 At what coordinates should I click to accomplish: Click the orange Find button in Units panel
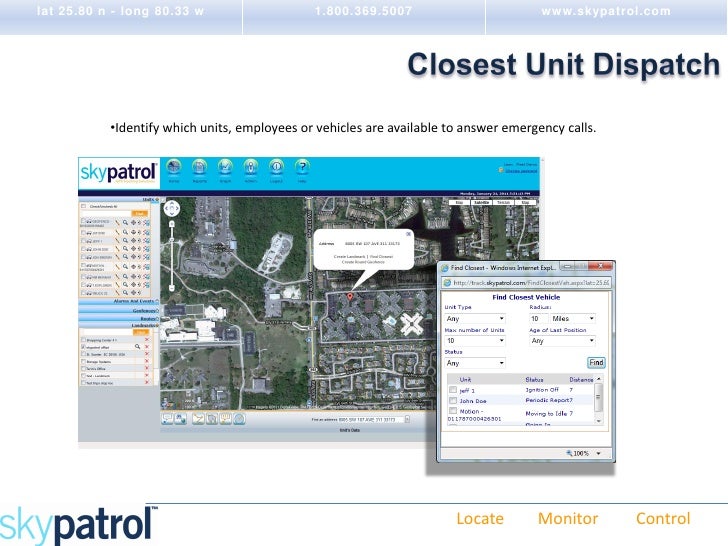coord(140,214)
